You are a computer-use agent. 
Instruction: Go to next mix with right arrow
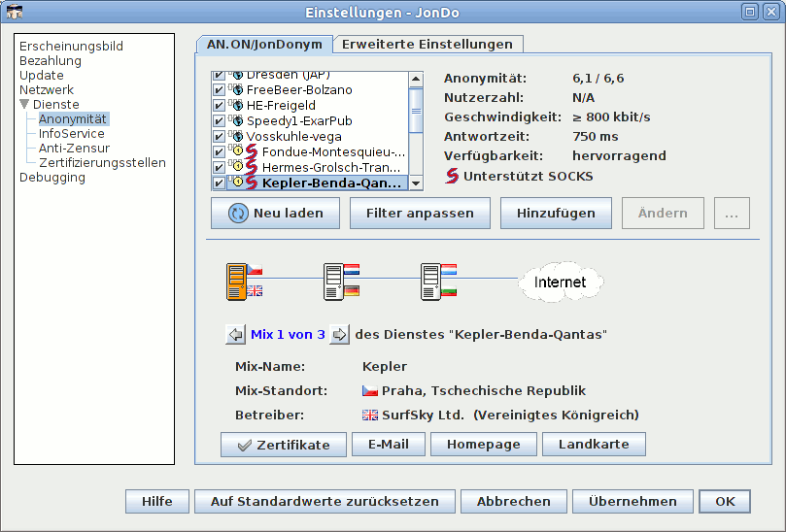click(339, 334)
